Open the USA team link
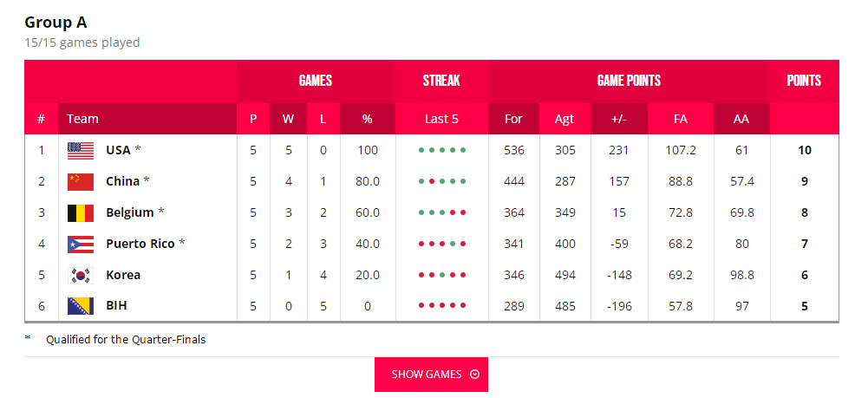 click(118, 150)
